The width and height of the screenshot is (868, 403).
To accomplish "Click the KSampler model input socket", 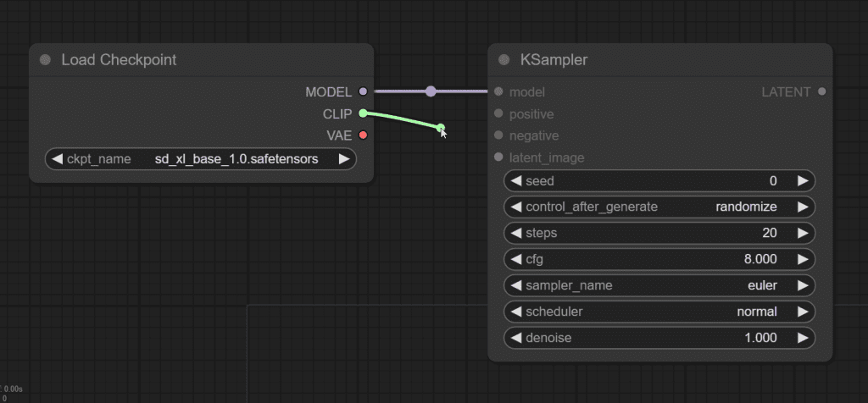I will click(x=498, y=91).
